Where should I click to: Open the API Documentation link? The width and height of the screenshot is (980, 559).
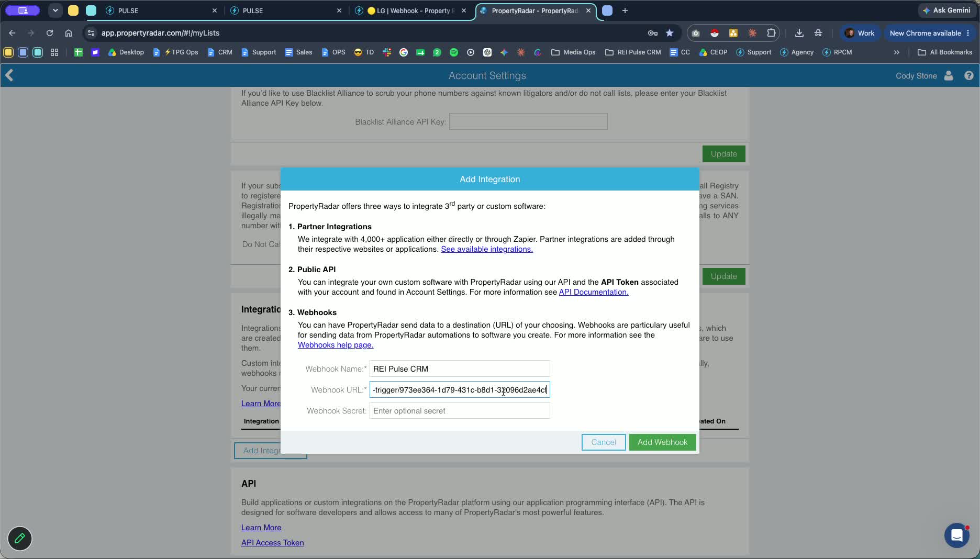click(594, 292)
